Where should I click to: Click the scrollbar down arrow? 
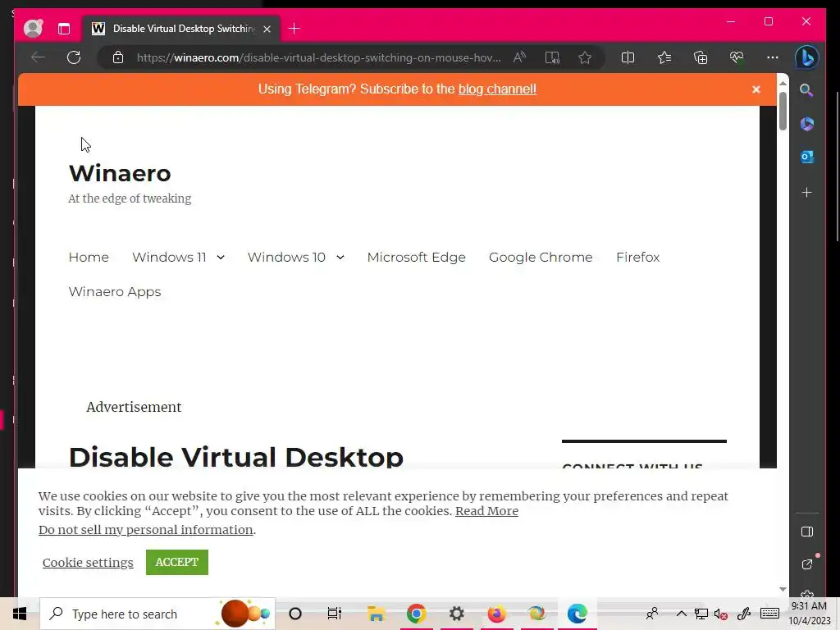(x=783, y=589)
